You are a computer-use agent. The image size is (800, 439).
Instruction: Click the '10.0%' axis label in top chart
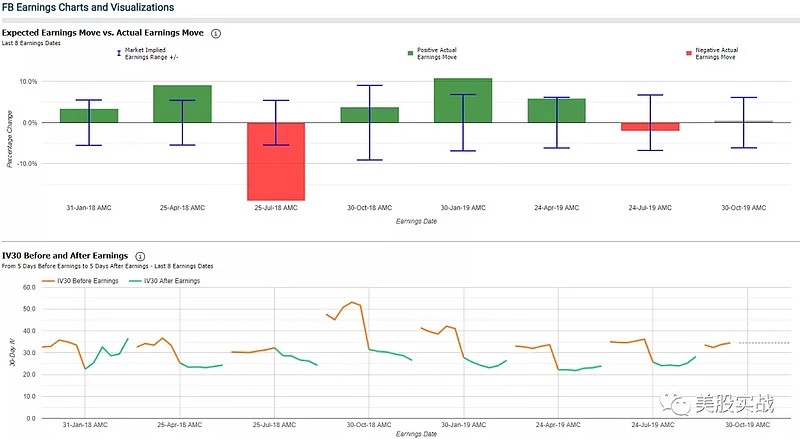click(29, 82)
